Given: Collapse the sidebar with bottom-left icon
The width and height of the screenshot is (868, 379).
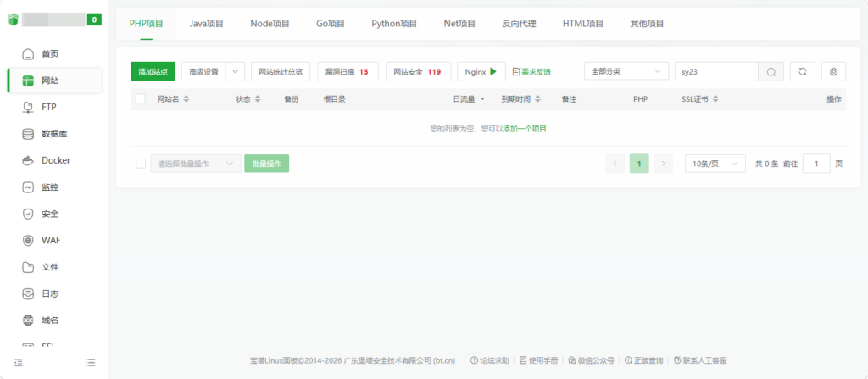Looking at the screenshot, I should pos(19,362).
